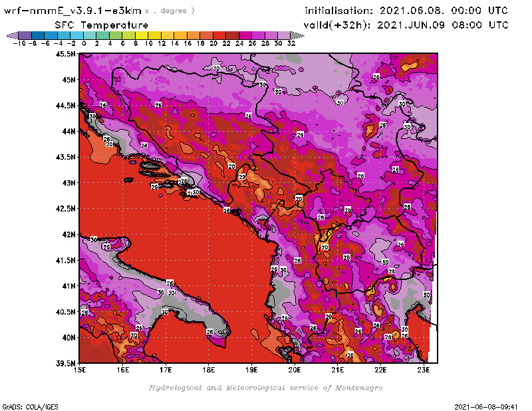
Task: Click the 'initialisation: 2021.06.08. 00:00 UTC' text
Action: (x=406, y=11)
